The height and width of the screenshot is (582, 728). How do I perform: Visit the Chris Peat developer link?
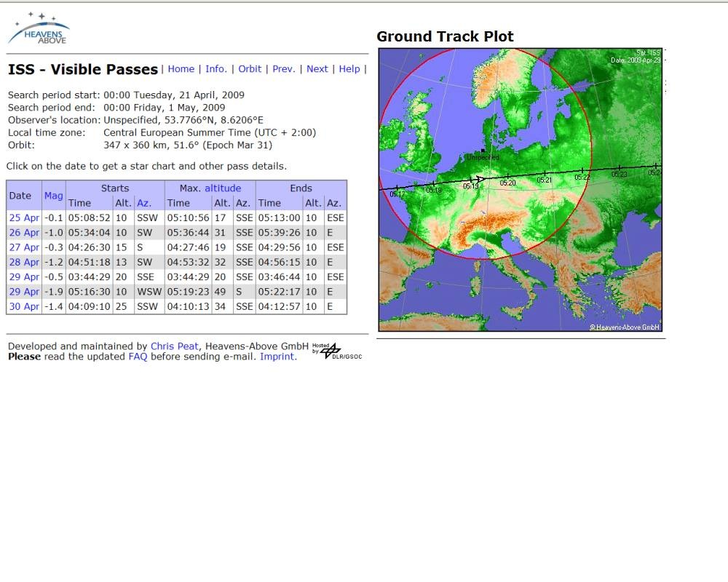point(174,346)
